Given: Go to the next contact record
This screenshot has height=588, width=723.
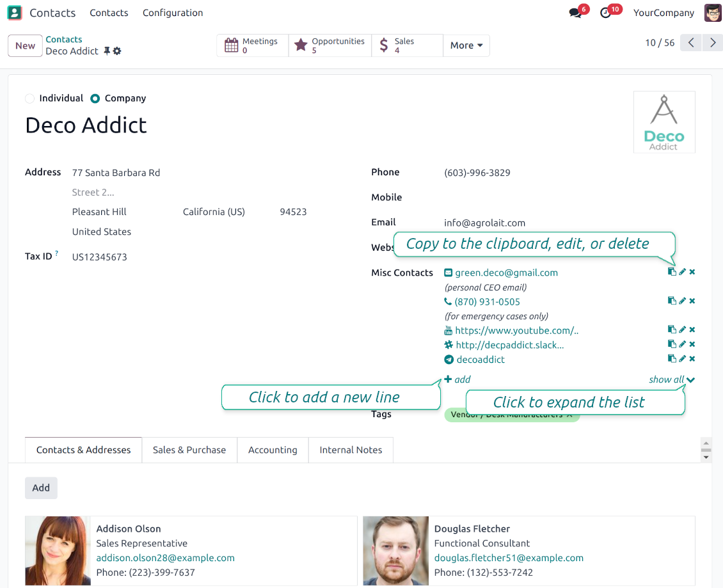Looking at the screenshot, I should [712, 43].
